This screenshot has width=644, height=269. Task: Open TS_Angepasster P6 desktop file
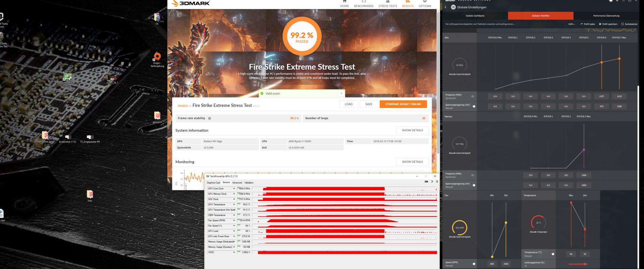pyautogui.click(x=90, y=139)
